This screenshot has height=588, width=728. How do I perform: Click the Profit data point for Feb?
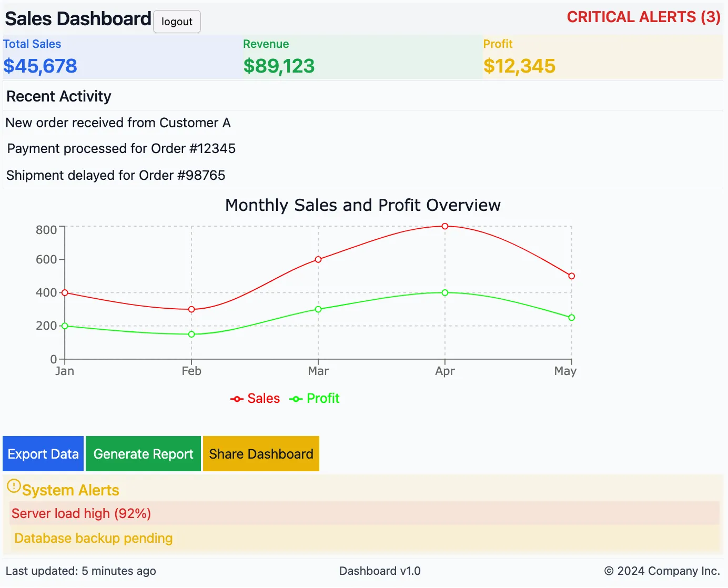click(191, 334)
